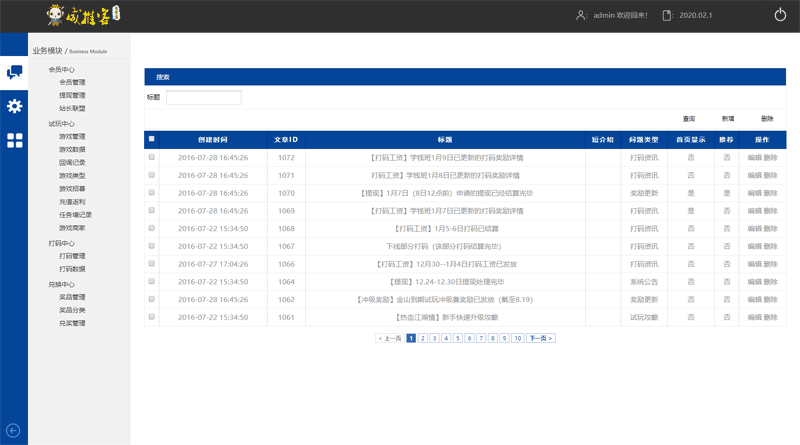Screen dimensions: 800x445
Task: Toggle the select-all checkbox in table header
Action: pyautogui.click(x=152, y=139)
